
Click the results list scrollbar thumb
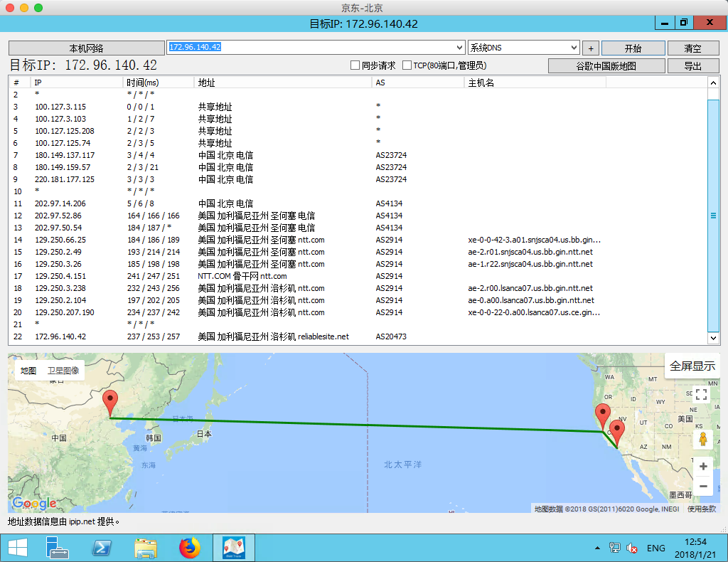713,216
